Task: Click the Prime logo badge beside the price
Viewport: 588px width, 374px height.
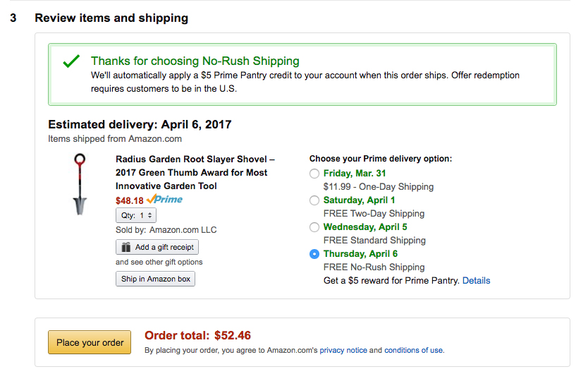Action: [164, 200]
